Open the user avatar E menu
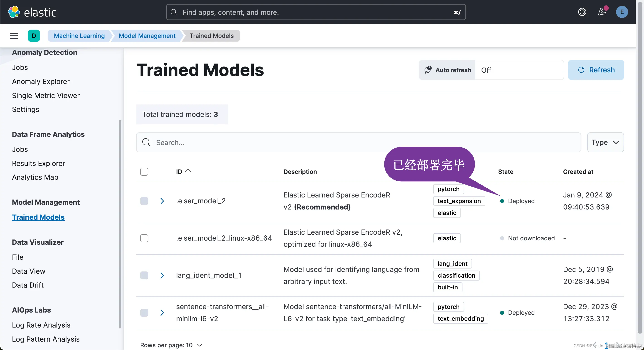The image size is (644, 350). coord(622,12)
